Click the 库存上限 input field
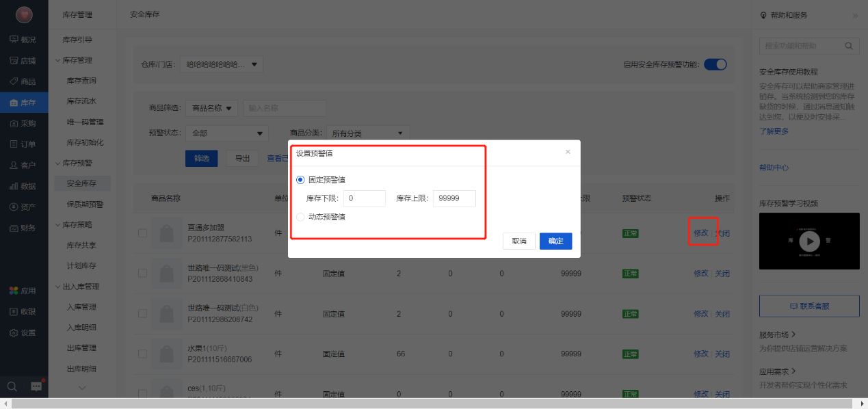Screen dimensions: 868x409 coord(454,198)
